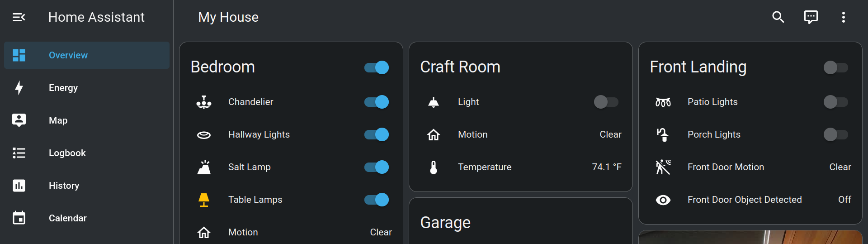Click the camera thumbnail below Front Landing
This screenshot has width=868, height=244.
tap(750, 237)
